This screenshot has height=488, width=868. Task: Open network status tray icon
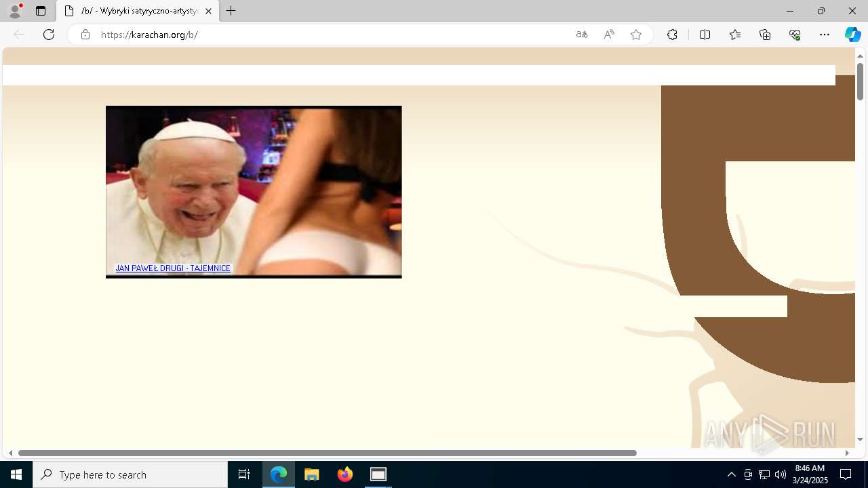pyautogui.click(x=764, y=474)
